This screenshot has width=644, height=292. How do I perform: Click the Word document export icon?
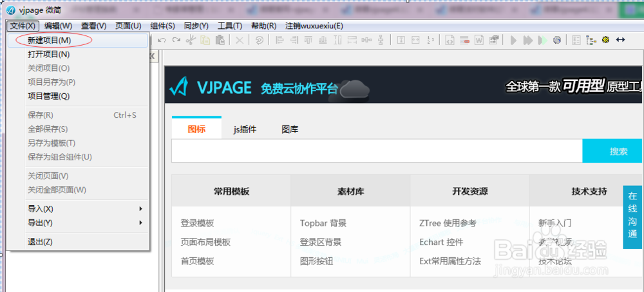pos(479,40)
